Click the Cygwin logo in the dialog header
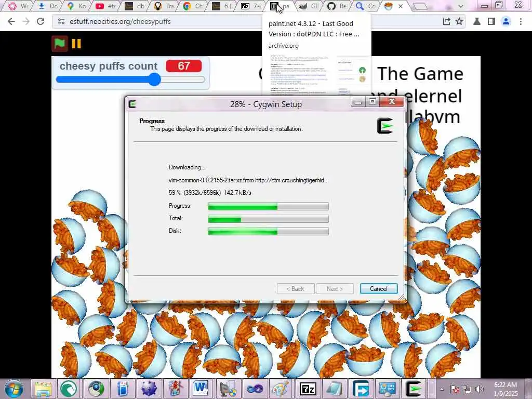 click(x=385, y=126)
